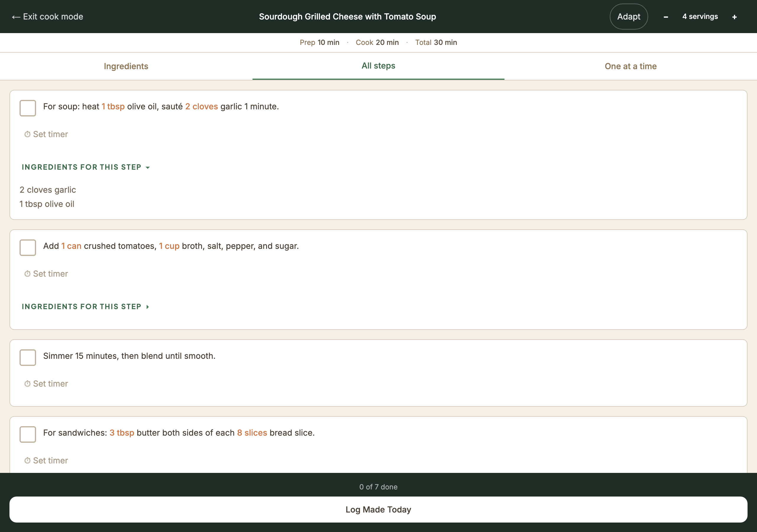The image size is (757, 532).
Task: Switch to One at a time view
Action: pos(630,66)
